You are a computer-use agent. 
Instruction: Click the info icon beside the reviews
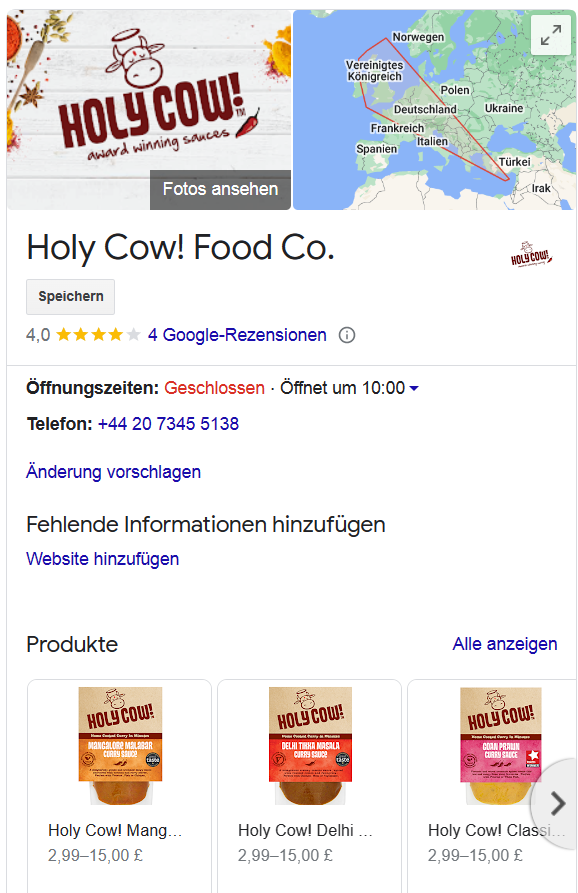pos(346,336)
